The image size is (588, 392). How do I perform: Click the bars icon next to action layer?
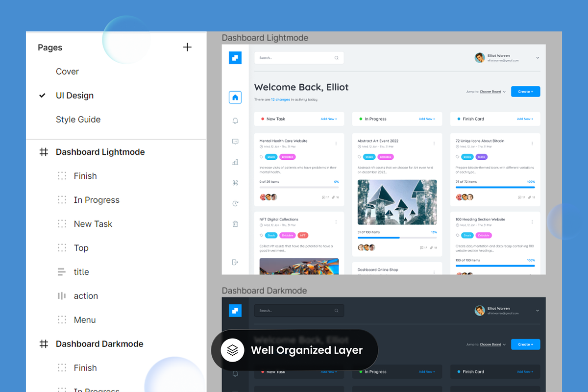pos(62,296)
